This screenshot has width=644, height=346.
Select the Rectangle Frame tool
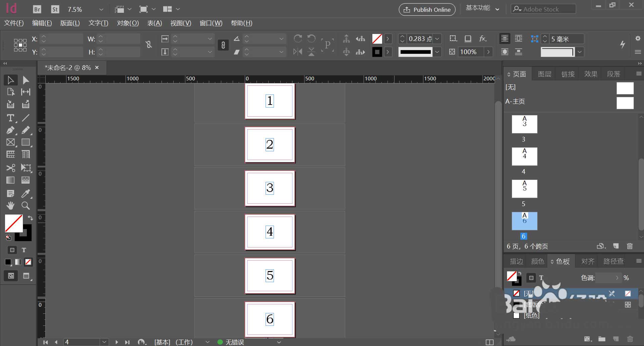tap(10, 142)
